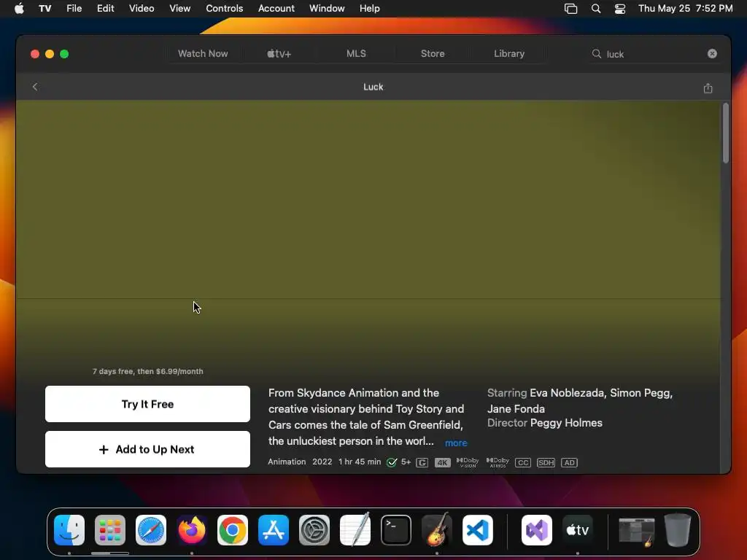
Task: Click the G rating badge
Action: pyautogui.click(x=422, y=462)
